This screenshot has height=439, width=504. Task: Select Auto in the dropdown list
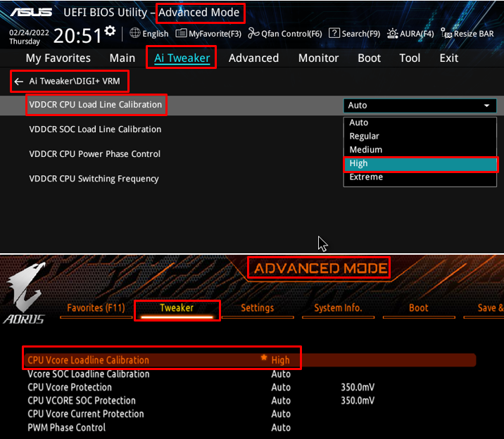point(420,122)
